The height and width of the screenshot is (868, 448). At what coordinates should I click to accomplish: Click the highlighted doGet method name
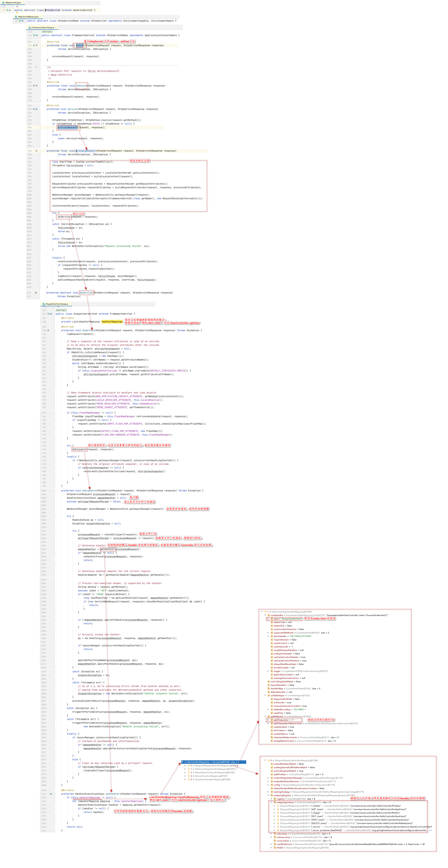pyautogui.click(x=80, y=46)
